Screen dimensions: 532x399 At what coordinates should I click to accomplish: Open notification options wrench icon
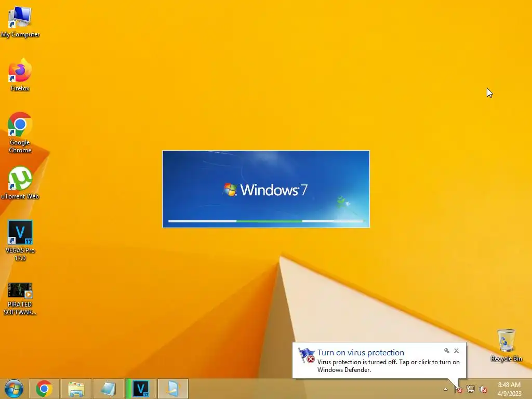(x=446, y=351)
